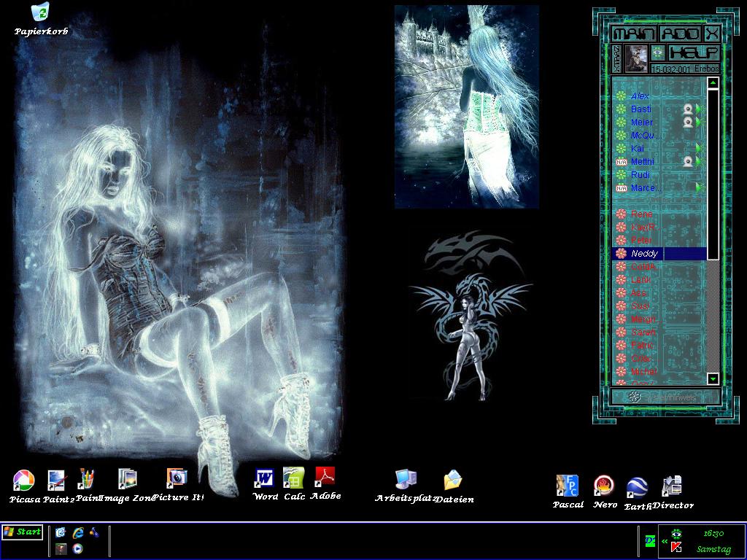Click the status flower at the contact list bottom

click(x=635, y=397)
